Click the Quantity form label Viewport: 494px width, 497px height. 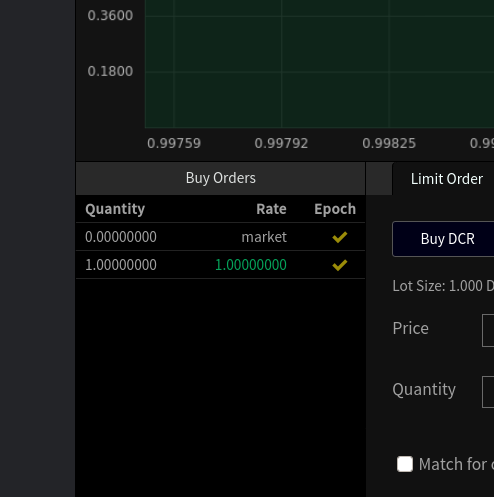pyautogui.click(x=424, y=390)
